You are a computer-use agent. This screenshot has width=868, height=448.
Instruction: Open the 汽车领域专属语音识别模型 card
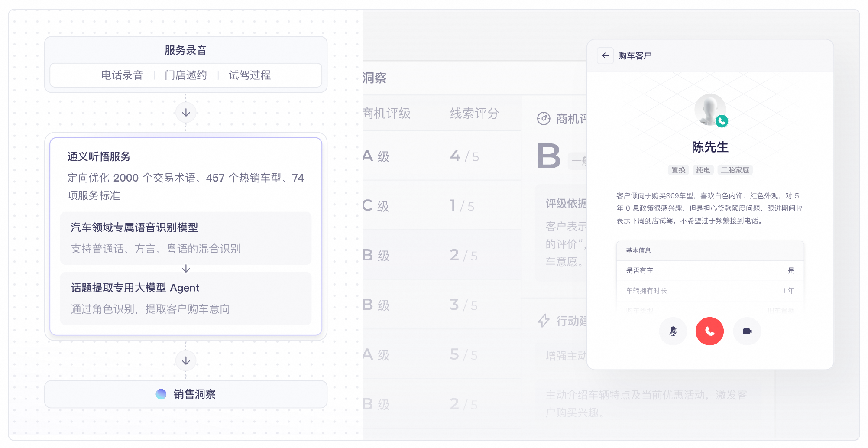(x=186, y=238)
